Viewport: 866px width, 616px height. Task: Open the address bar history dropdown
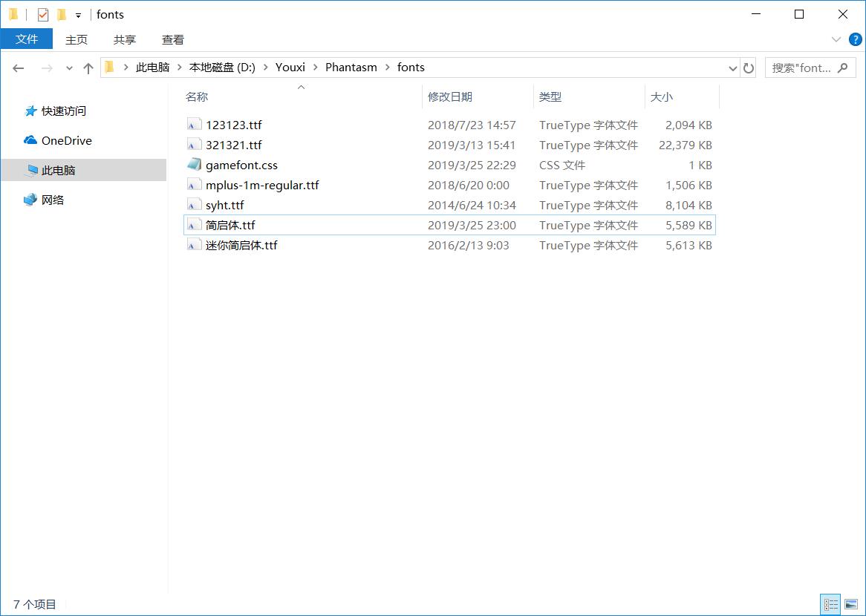tap(732, 68)
